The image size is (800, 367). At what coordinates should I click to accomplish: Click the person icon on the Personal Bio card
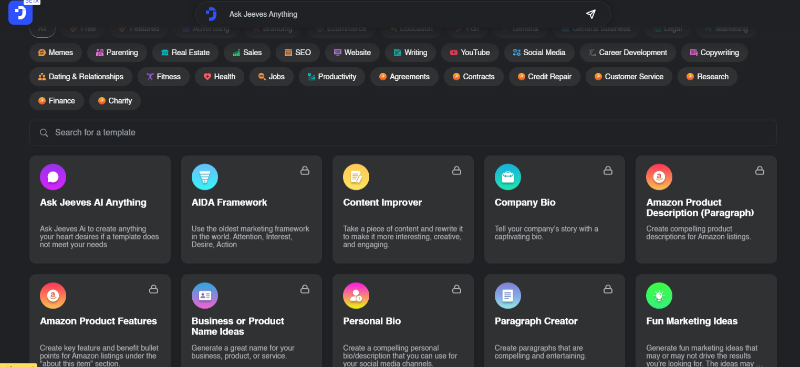tap(356, 296)
